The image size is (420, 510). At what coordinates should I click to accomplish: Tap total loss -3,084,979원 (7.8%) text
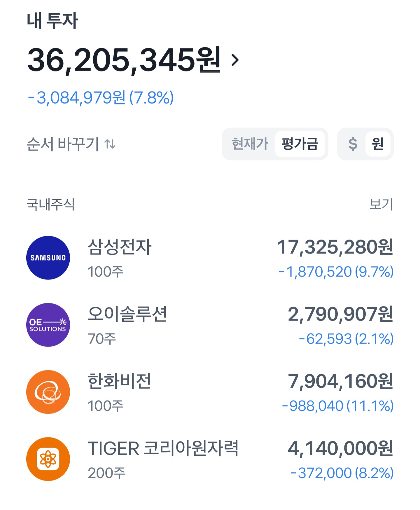tap(101, 97)
